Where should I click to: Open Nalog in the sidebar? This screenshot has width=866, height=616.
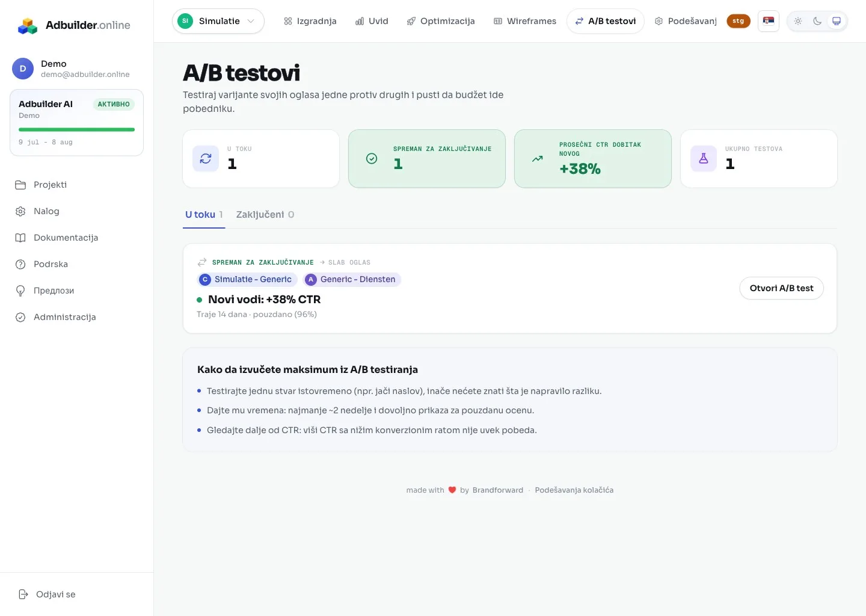click(76, 211)
